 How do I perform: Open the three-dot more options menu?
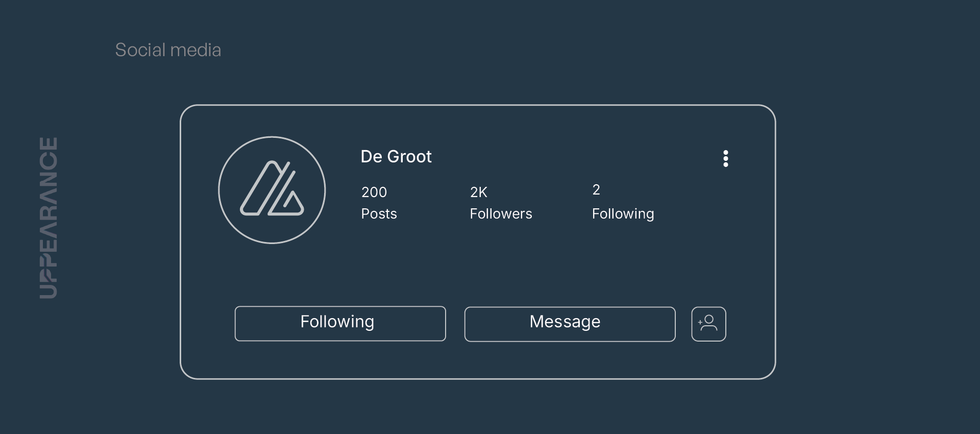click(x=725, y=159)
